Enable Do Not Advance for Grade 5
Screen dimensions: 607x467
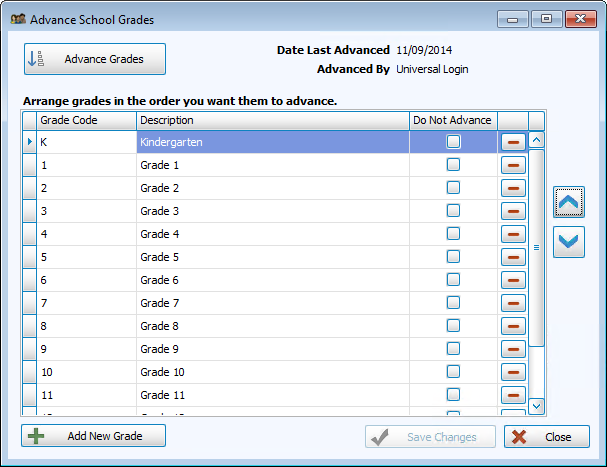pos(453,257)
